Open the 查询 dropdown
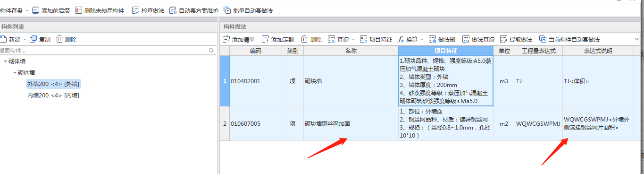Viewport: 644px width, 174px height. tap(352, 39)
